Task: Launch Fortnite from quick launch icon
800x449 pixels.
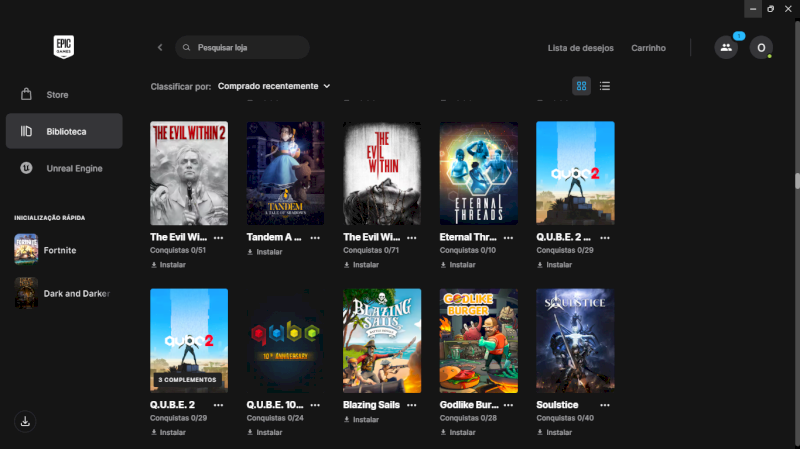Action: coord(26,249)
